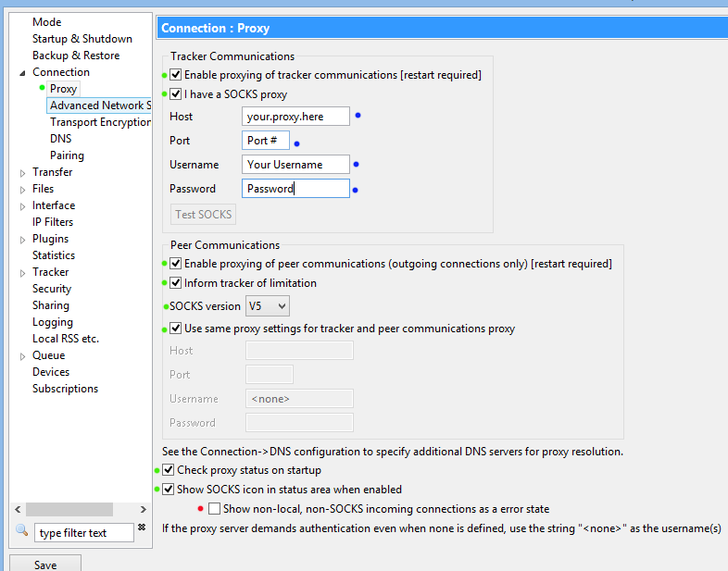Click the Test SOCKS button
Image resolution: width=728 pixels, height=571 pixels.
coord(204,215)
